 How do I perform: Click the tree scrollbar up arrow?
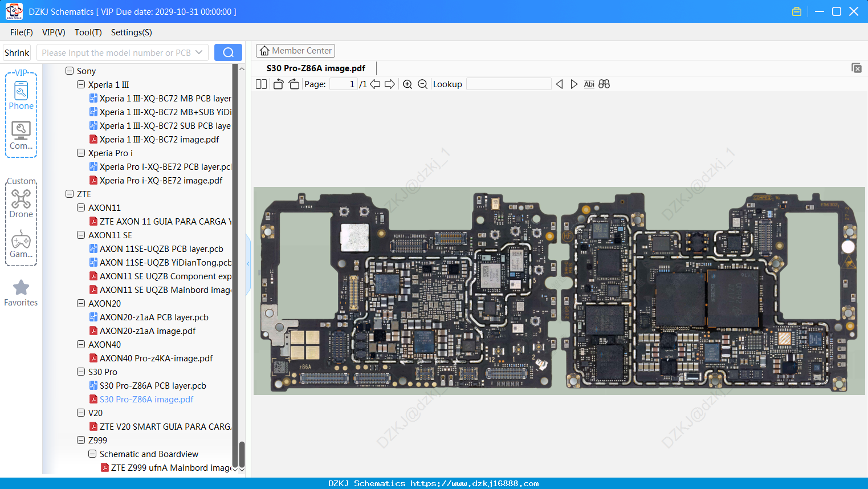(242, 69)
